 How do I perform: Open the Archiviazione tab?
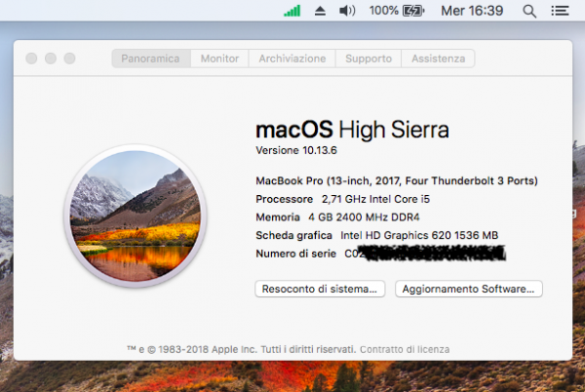click(292, 59)
